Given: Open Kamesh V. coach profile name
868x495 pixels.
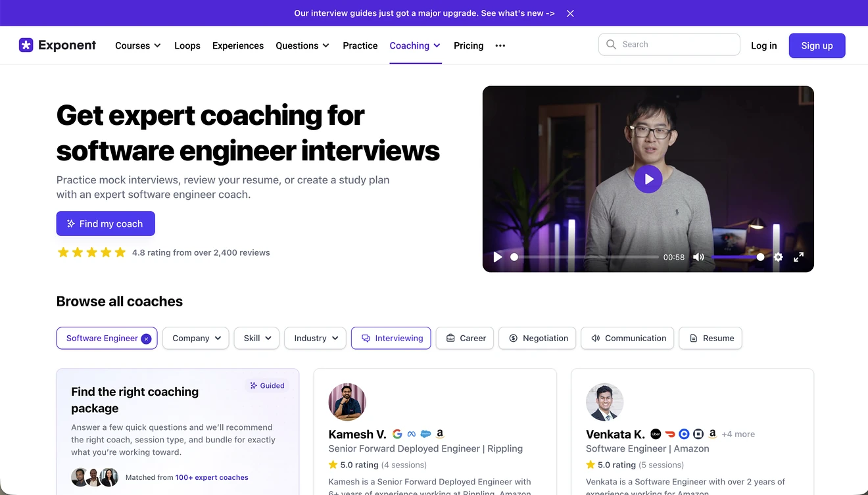Looking at the screenshot, I should pyautogui.click(x=357, y=435).
